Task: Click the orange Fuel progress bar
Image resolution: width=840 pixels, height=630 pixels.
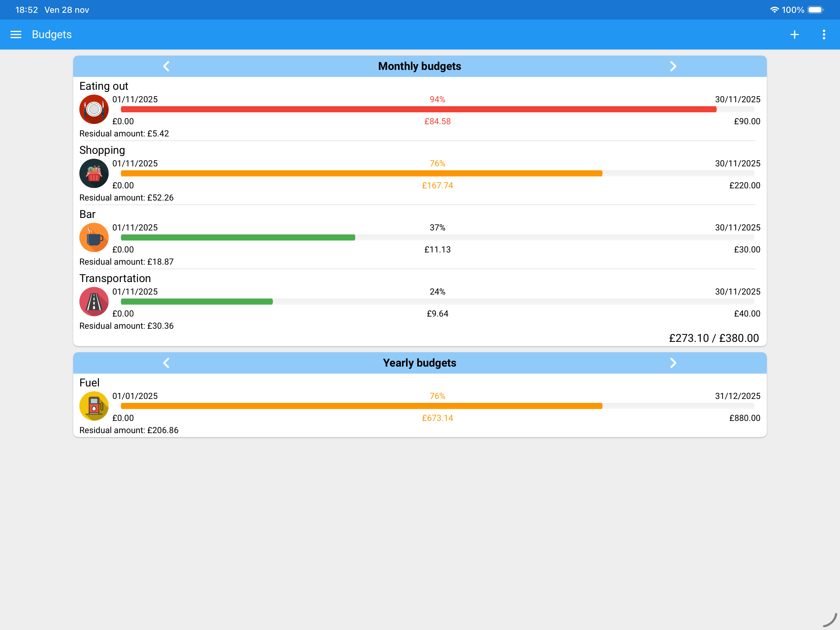Action: (x=361, y=406)
